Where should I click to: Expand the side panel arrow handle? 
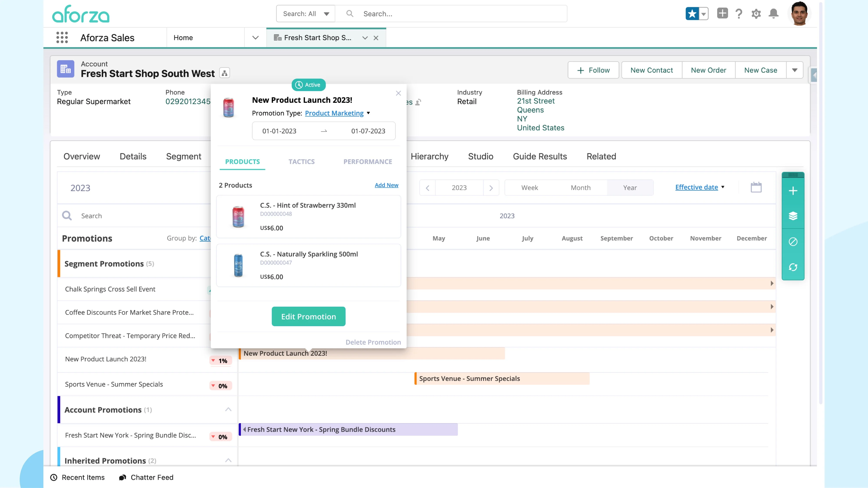[x=814, y=75]
